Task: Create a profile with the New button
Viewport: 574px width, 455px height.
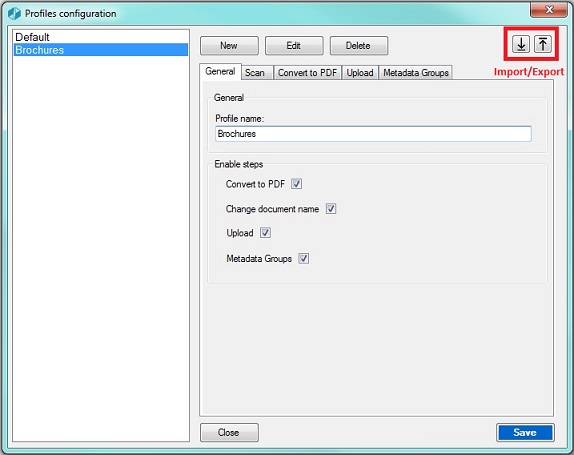Action: [229, 45]
